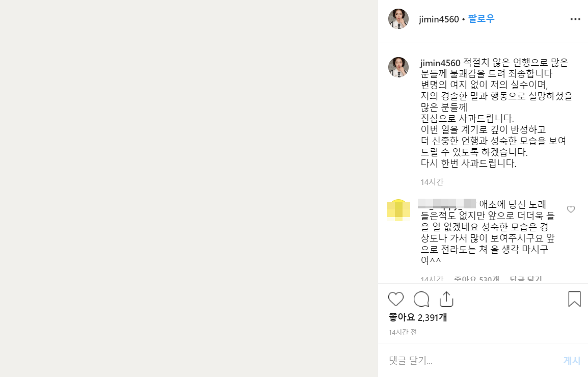This screenshot has width=588, height=377.
Task: Open jimin4560 profile from header username
Action: (x=439, y=19)
